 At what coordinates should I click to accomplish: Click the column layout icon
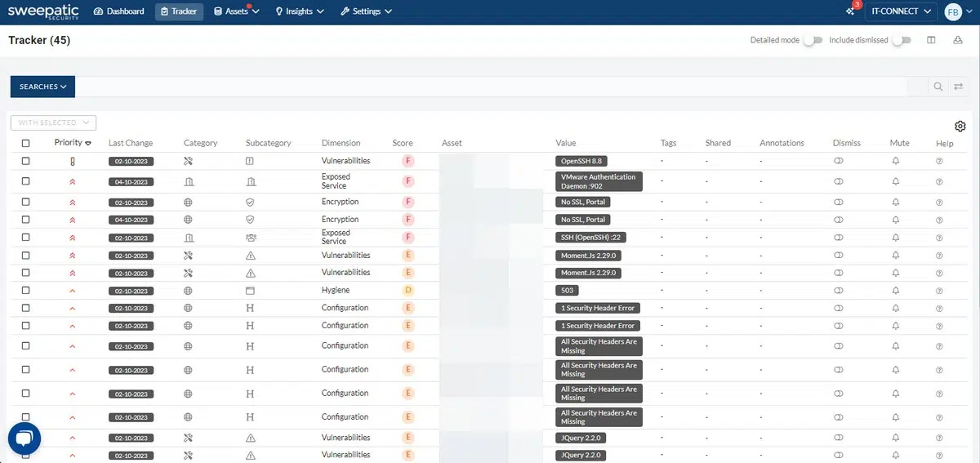931,40
